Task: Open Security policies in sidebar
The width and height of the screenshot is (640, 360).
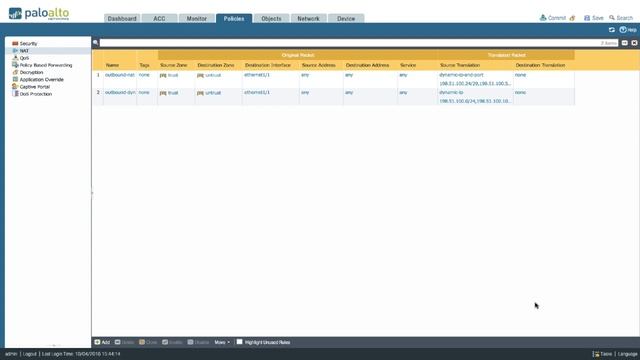Action: point(28,44)
